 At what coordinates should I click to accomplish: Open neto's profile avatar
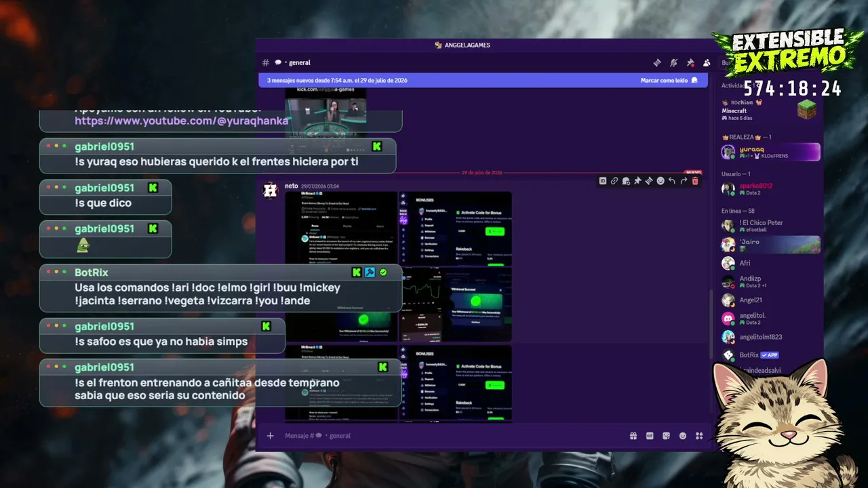pyautogui.click(x=270, y=190)
